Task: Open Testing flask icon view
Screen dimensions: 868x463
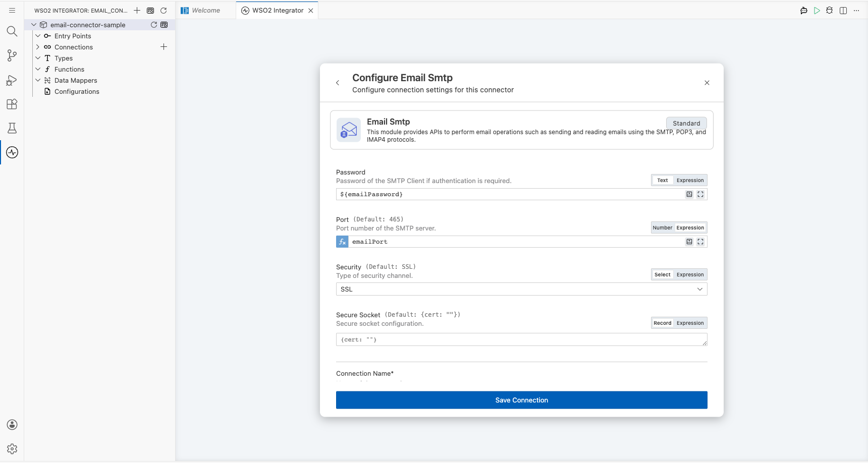Action: click(12, 128)
